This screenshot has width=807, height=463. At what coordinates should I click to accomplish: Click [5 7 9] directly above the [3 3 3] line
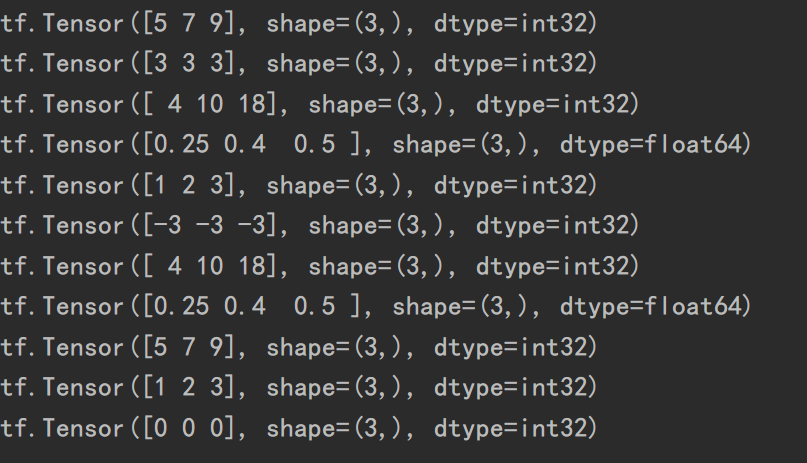pos(189,24)
